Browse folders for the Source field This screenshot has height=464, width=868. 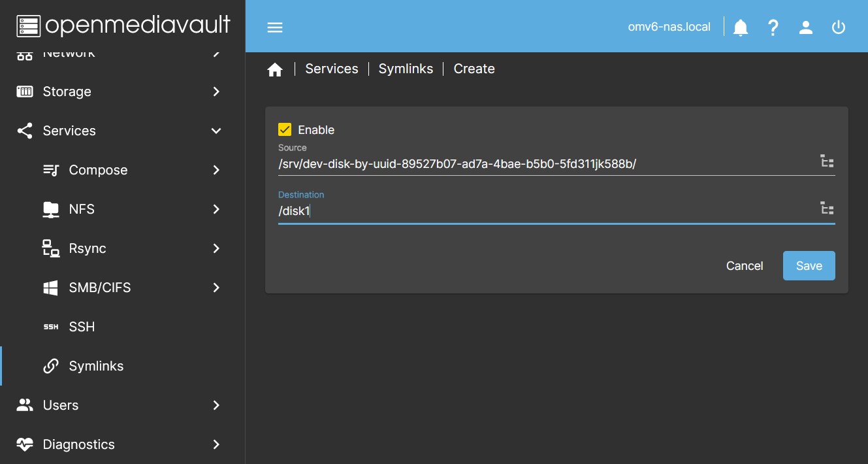[827, 162]
